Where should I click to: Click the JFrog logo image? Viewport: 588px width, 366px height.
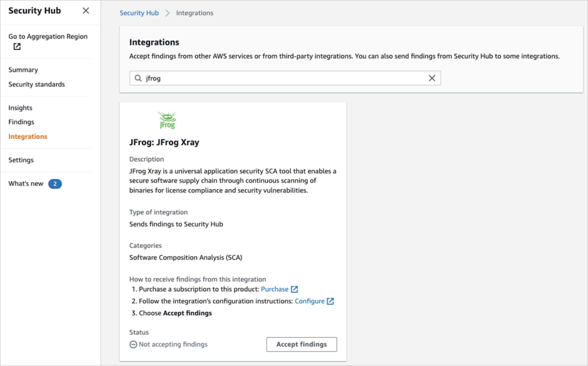[167, 120]
